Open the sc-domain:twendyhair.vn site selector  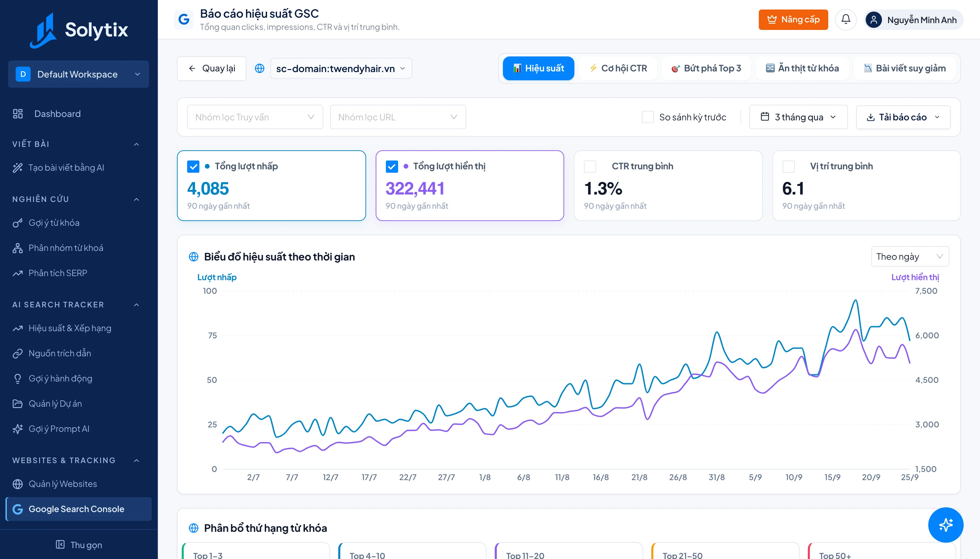point(341,68)
